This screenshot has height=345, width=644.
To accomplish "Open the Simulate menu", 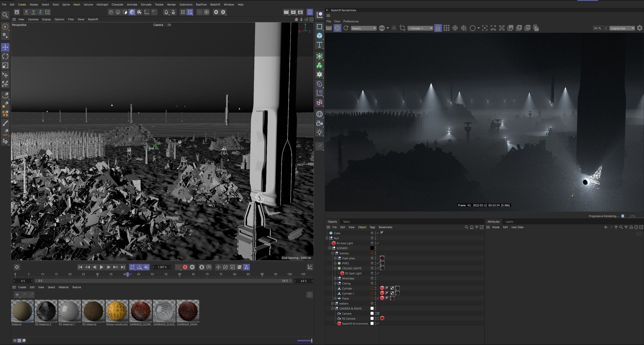I will (146, 5).
